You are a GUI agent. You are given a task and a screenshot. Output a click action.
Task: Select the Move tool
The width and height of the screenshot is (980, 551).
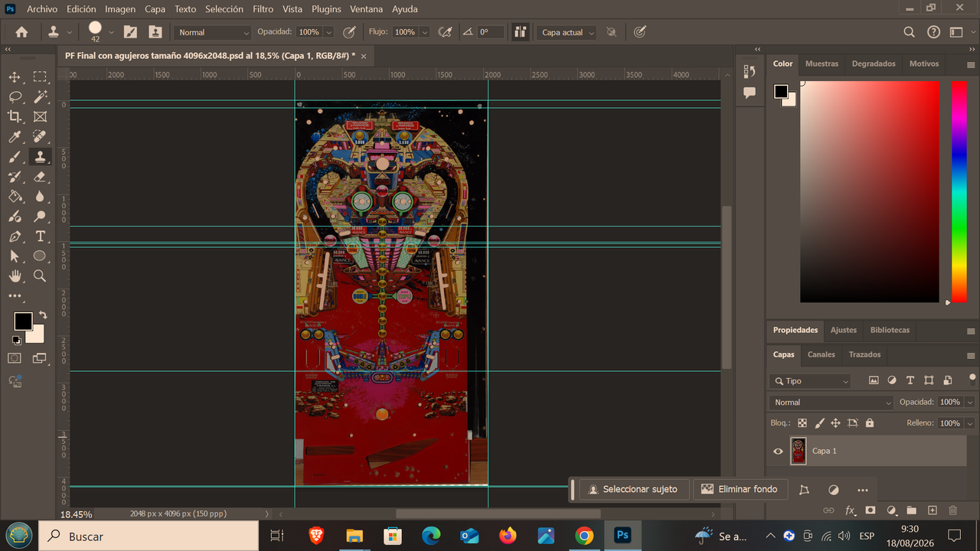point(15,77)
